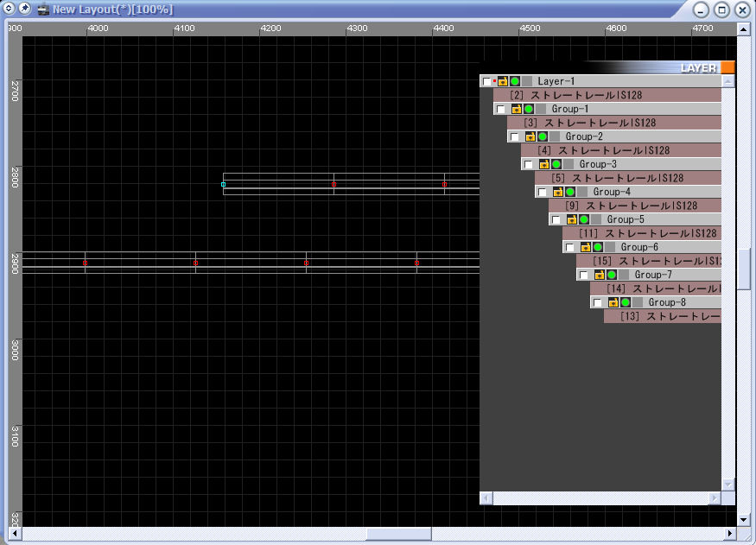Click the LAYER panel scroll-down arrow
The height and width of the screenshot is (545, 756).
(728, 485)
